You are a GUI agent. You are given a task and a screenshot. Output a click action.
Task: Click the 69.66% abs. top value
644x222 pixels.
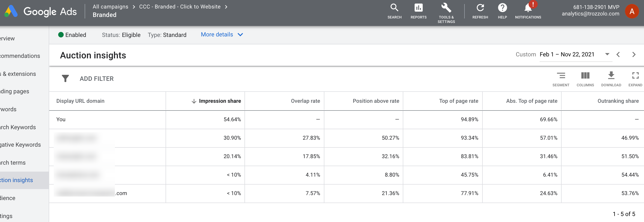point(549,119)
